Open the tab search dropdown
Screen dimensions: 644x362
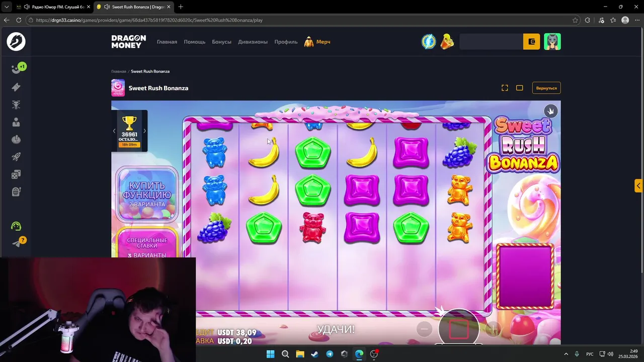point(6,7)
